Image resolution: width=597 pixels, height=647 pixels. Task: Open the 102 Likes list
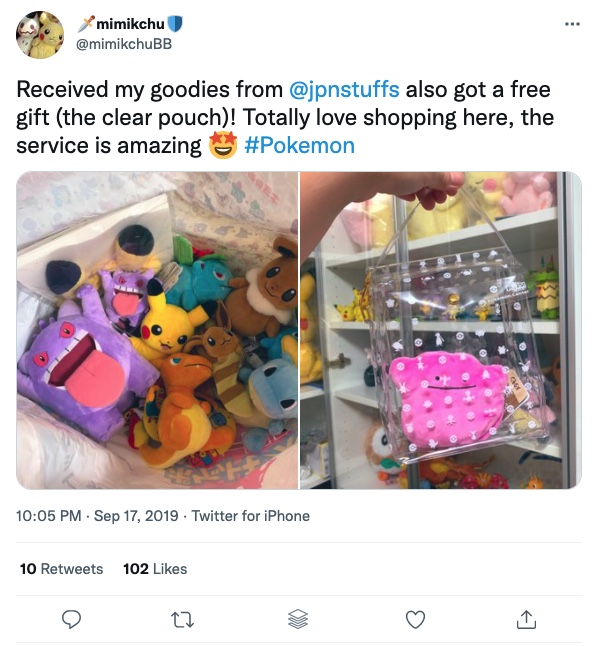tap(155, 569)
